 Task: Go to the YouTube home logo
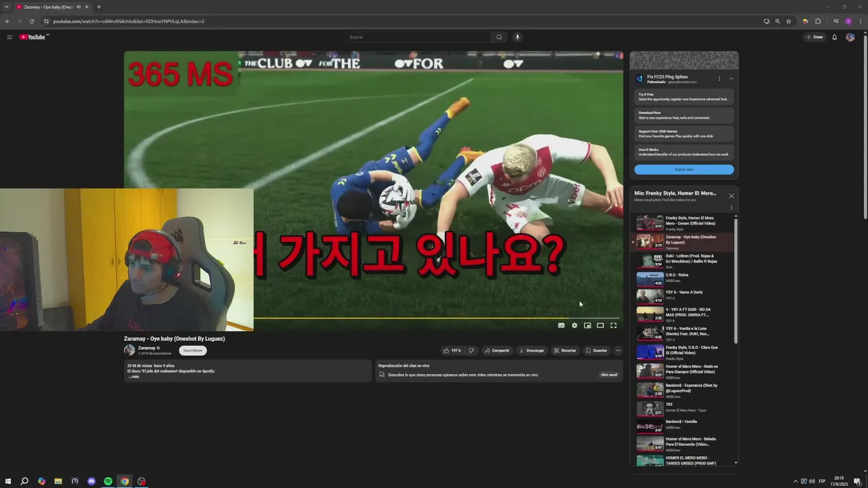coord(33,37)
